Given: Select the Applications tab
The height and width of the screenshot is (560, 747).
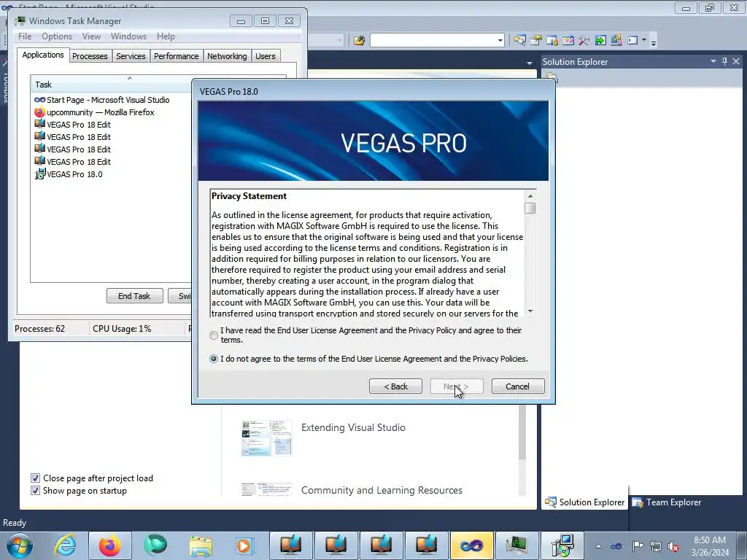Looking at the screenshot, I should 43,55.
